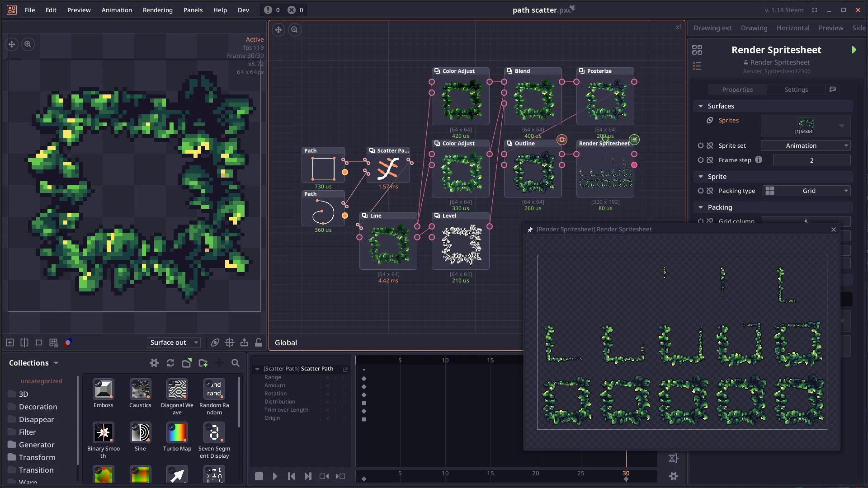Switch to the Settings tab

tap(796, 89)
